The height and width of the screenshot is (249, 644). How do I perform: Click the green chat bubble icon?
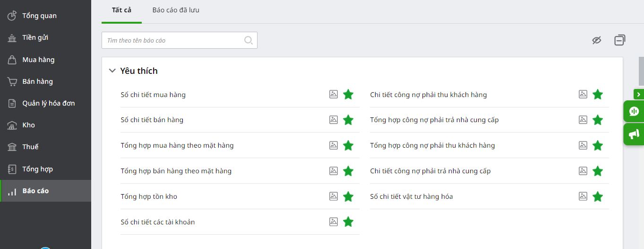(x=634, y=111)
